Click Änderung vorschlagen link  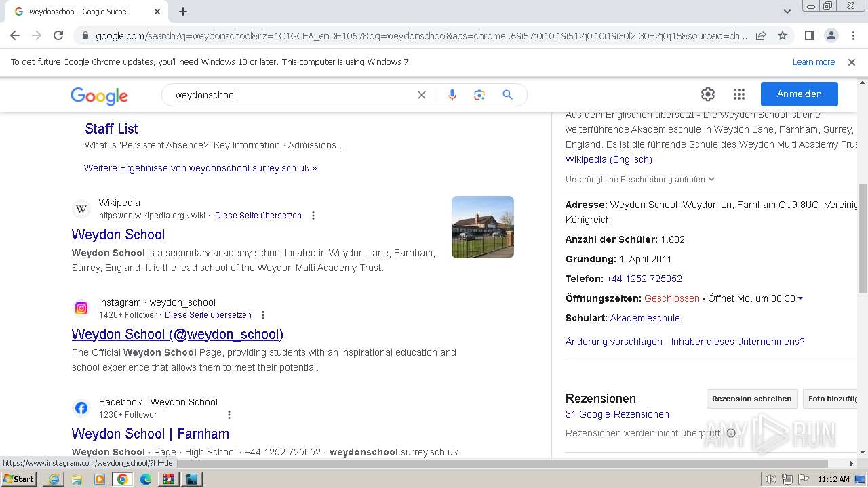(x=614, y=342)
